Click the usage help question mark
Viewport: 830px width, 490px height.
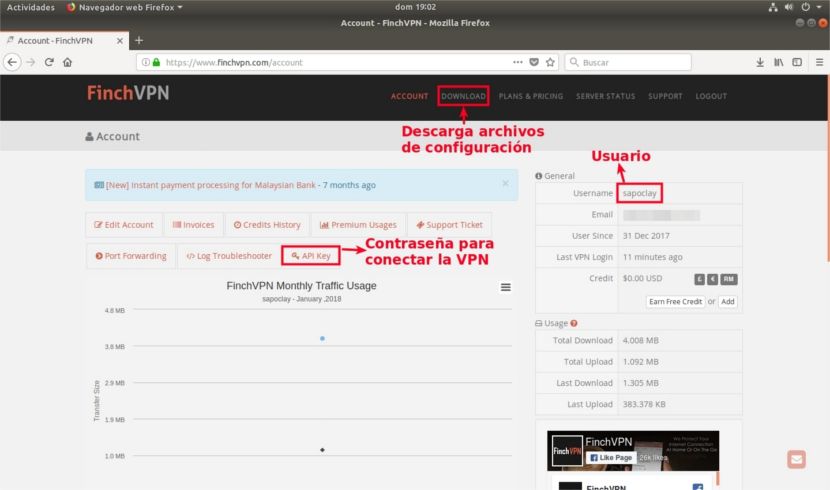coord(574,323)
